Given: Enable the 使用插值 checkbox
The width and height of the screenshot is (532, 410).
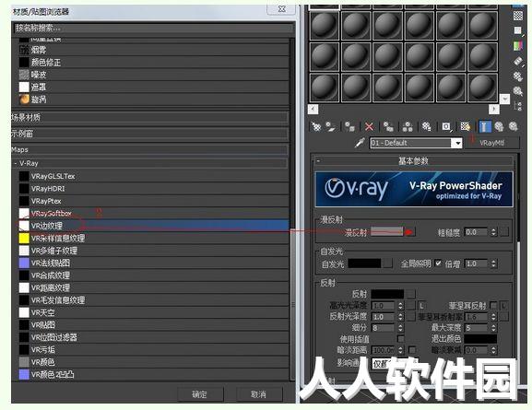Looking at the screenshot, I should 401,338.
